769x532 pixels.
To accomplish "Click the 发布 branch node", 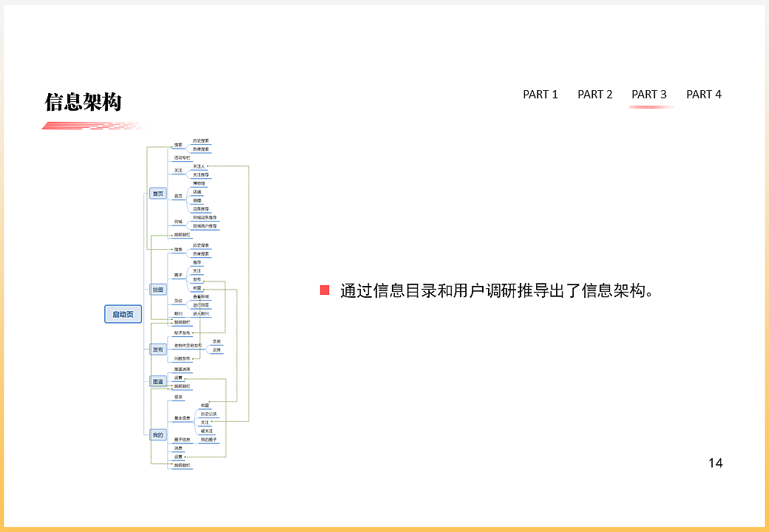I will pyautogui.click(x=158, y=349).
